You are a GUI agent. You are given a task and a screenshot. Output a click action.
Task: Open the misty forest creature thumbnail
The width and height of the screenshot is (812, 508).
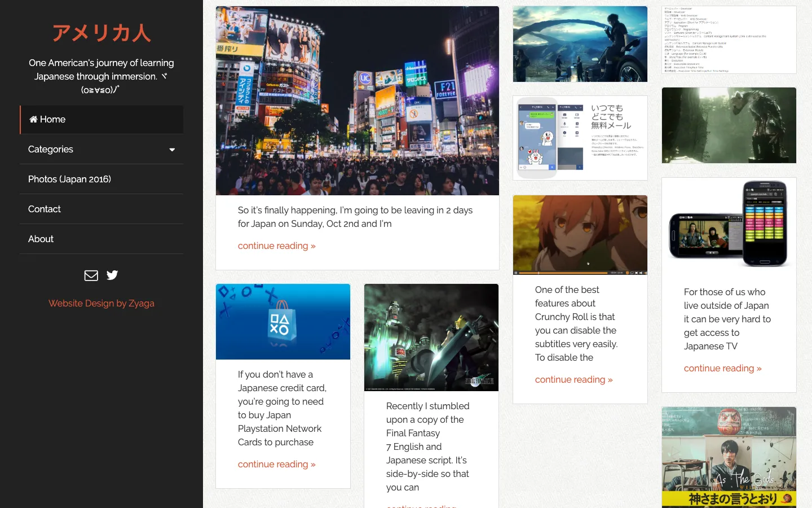coord(729,125)
